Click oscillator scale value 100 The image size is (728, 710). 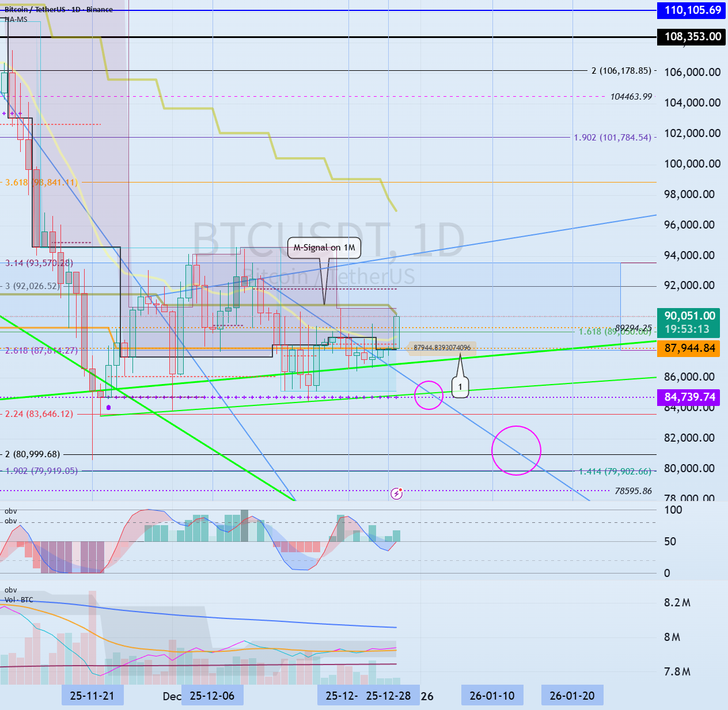pos(673,510)
